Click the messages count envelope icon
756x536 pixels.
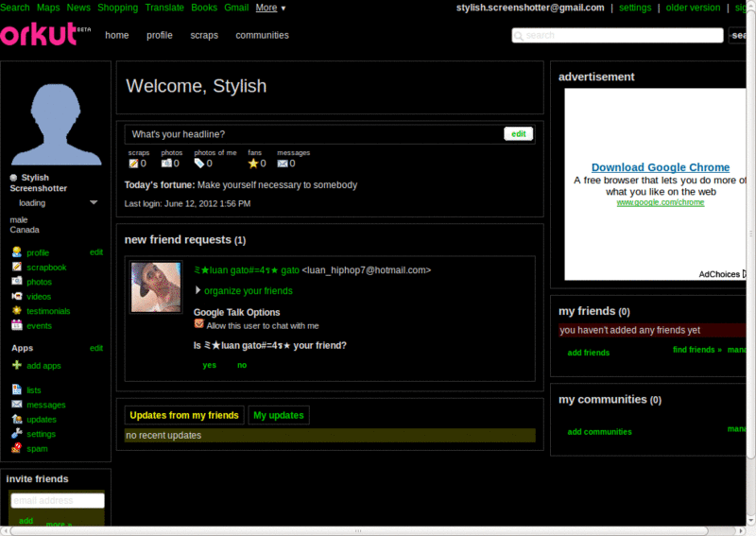tap(283, 164)
